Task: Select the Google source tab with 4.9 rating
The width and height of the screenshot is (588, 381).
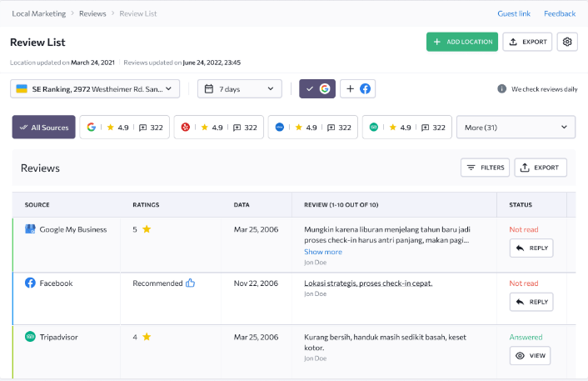Action: [124, 128]
